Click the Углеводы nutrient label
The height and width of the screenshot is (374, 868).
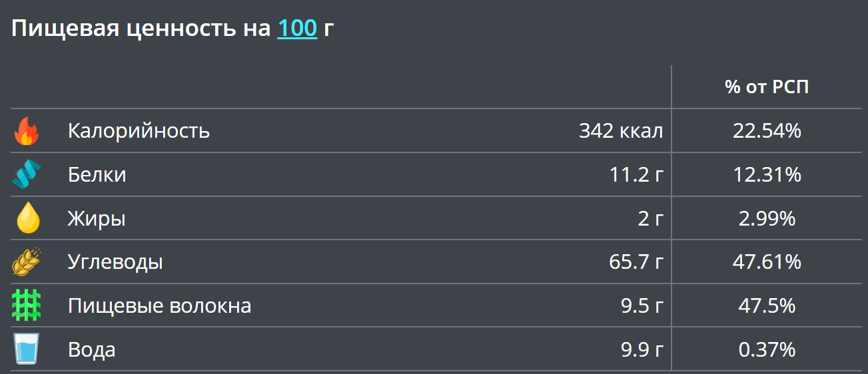click(x=115, y=262)
